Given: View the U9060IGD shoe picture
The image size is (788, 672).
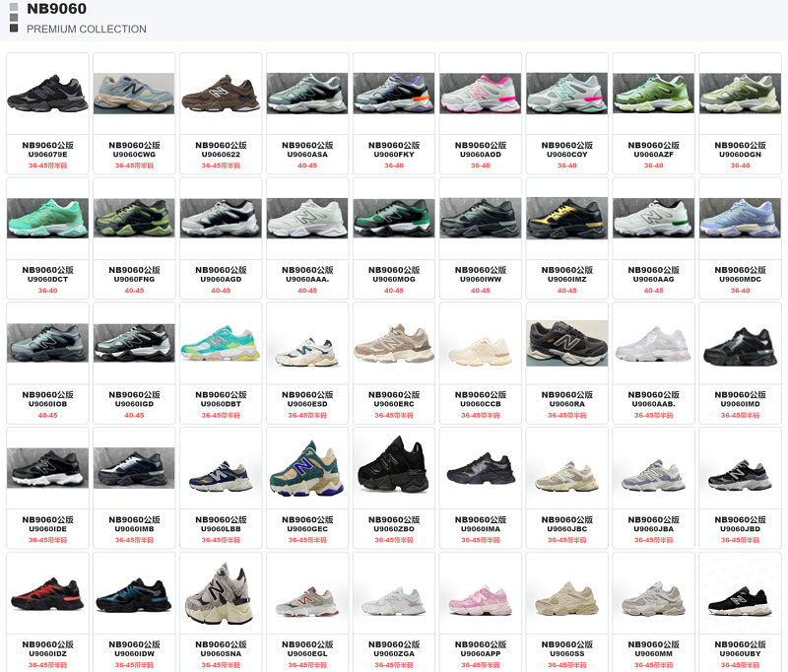Looking at the screenshot, I should click(x=134, y=343).
